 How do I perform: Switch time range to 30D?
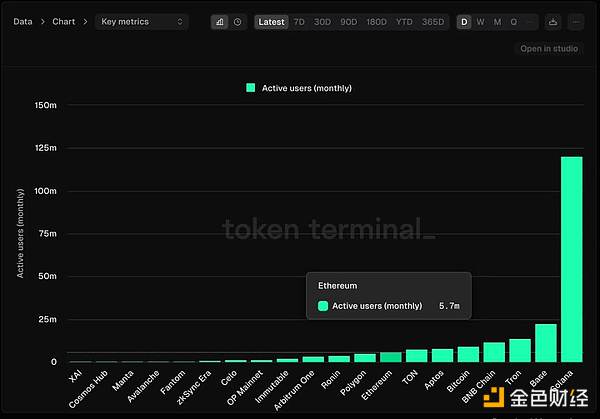(x=323, y=21)
